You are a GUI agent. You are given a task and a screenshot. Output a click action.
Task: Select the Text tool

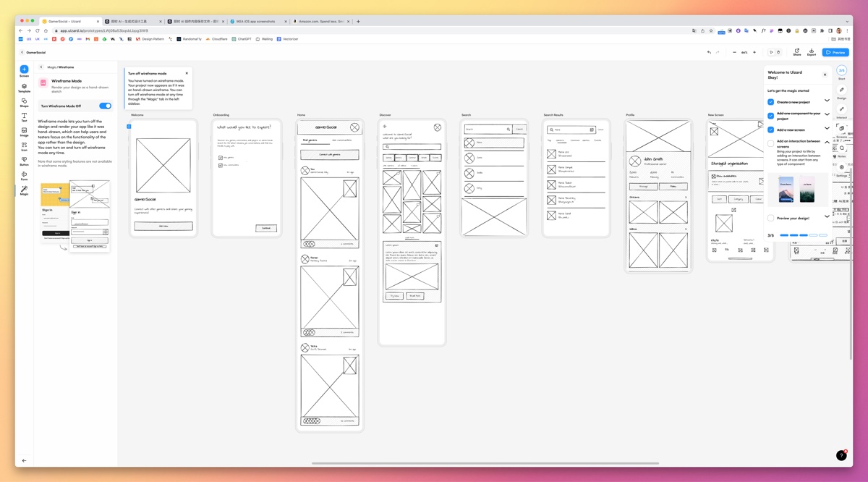(24, 117)
